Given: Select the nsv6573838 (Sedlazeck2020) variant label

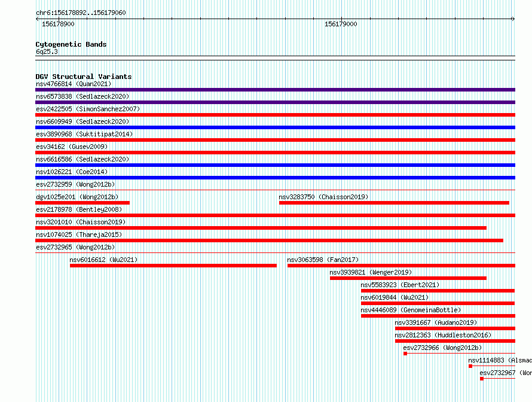Looking at the screenshot, I should click(82, 96).
